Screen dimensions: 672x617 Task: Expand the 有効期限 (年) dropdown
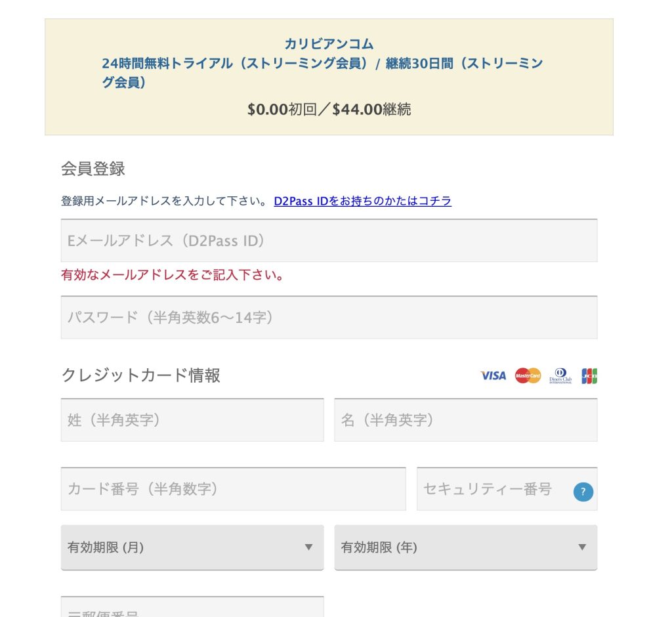click(x=465, y=547)
